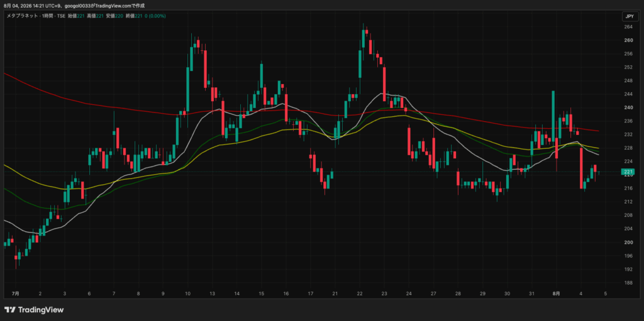The width and height of the screenshot is (644, 321).
Task: Click the 17 date label on time axis
Action: click(x=311, y=294)
